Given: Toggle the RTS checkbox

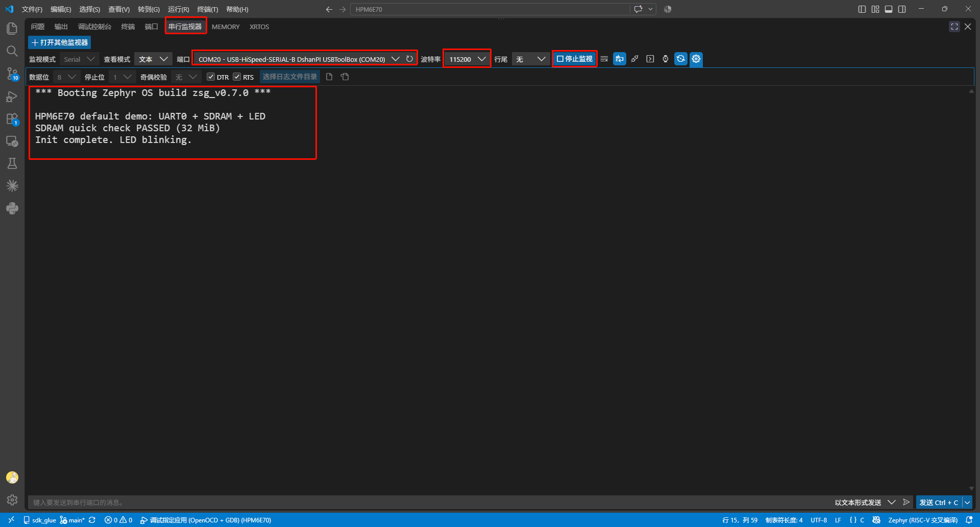Looking at the screenshot, I should tap(237, 77).
